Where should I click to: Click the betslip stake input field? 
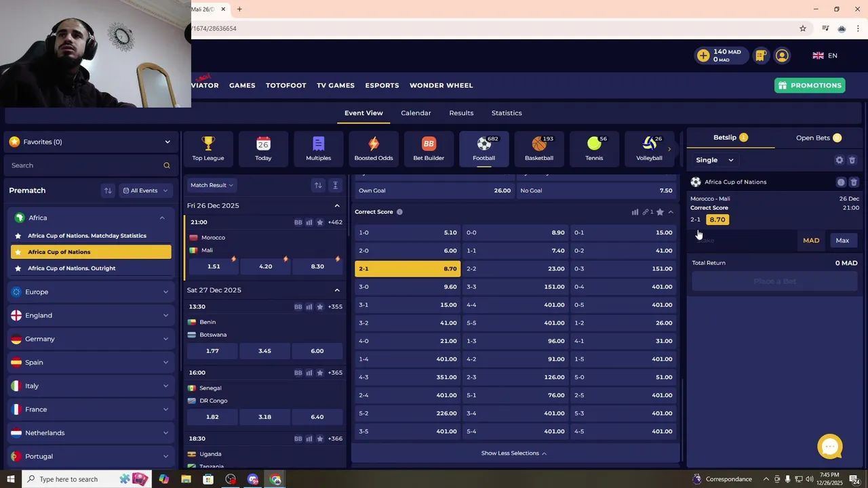(743, 241)
